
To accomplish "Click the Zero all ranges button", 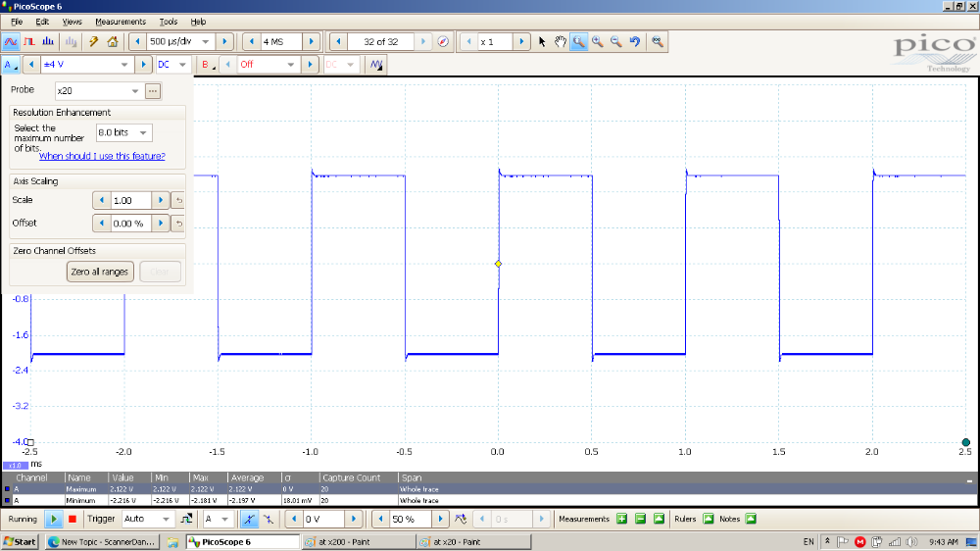I will pyautogui.click(x=100, y=272).
